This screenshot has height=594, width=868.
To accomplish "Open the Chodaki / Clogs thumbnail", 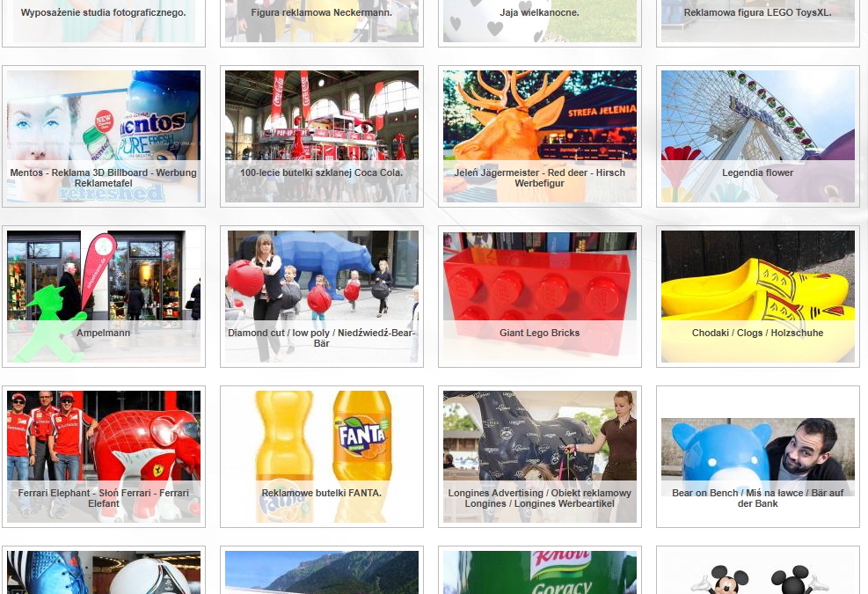I will [x=758, y=297].
